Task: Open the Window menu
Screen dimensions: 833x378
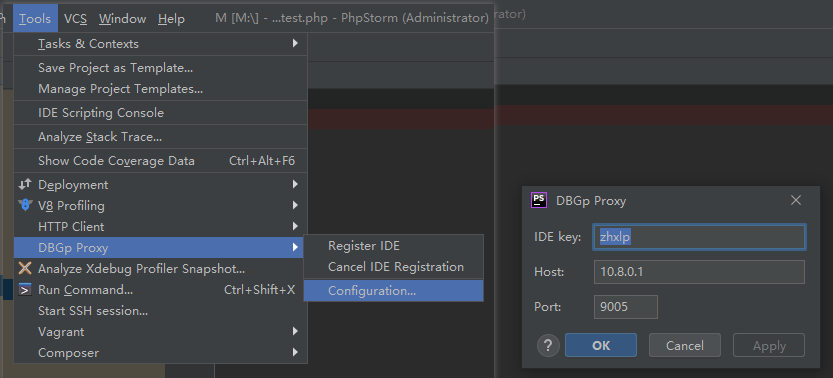Action: coord(122,19)
